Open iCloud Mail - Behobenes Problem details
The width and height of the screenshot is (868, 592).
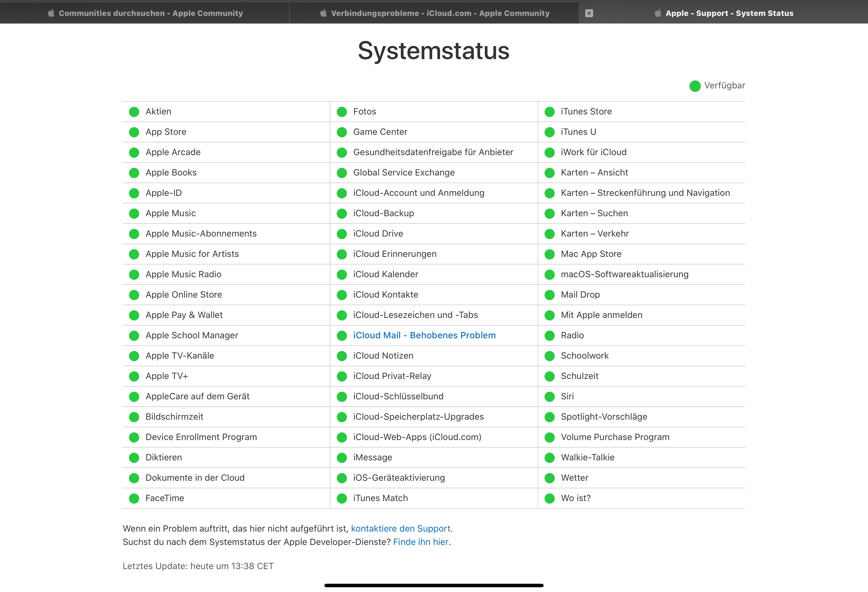coord(424,335)
